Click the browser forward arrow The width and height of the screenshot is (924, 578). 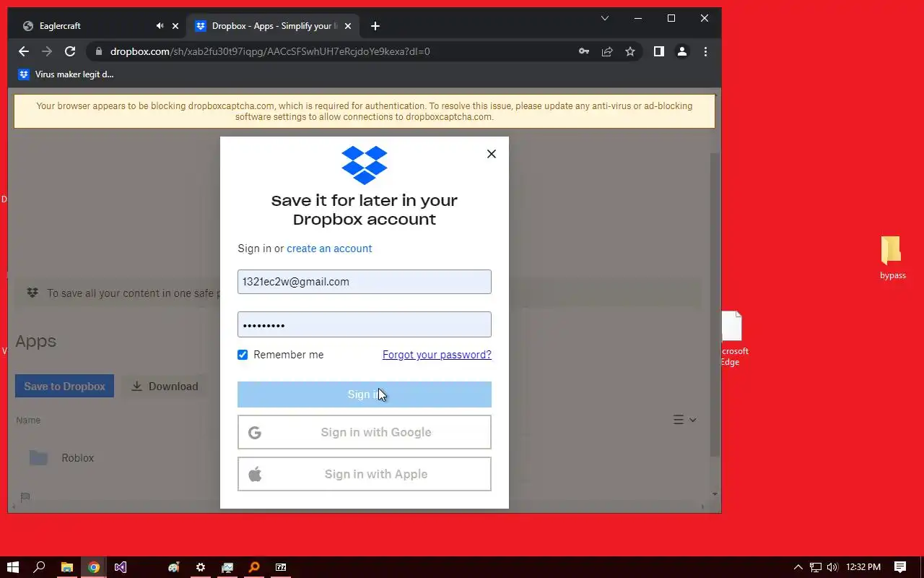(47, 51)
